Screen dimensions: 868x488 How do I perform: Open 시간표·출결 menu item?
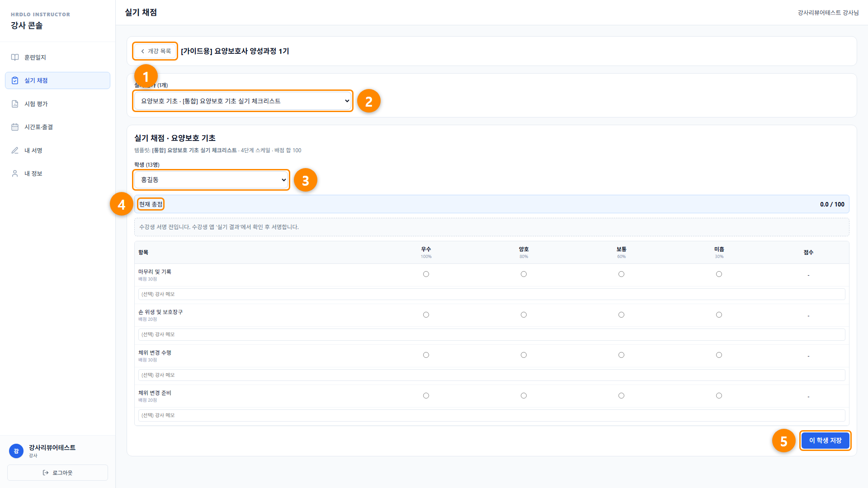[57, 127]
